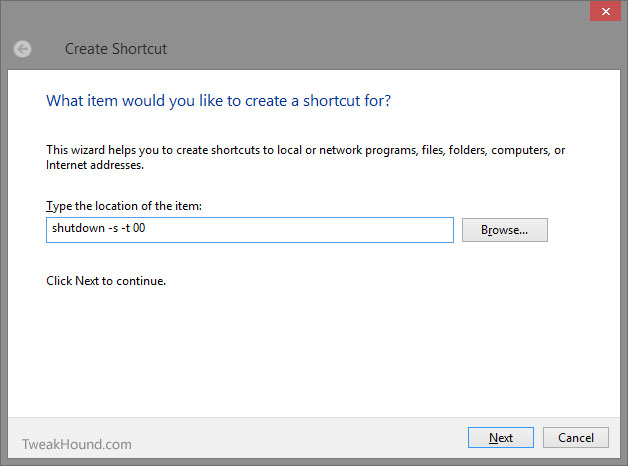
Task: Click the "-t" flag in the location field
Action: click(126, 228)
